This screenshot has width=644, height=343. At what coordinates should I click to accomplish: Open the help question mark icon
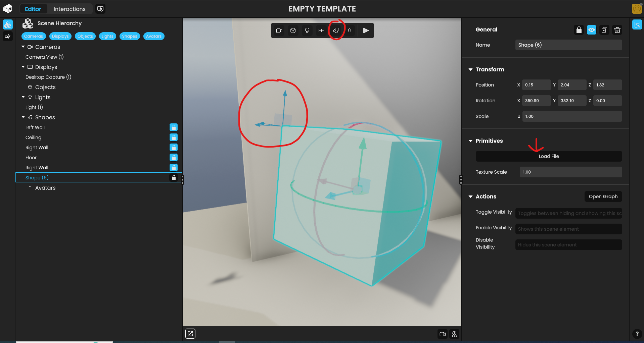[637, 334]
